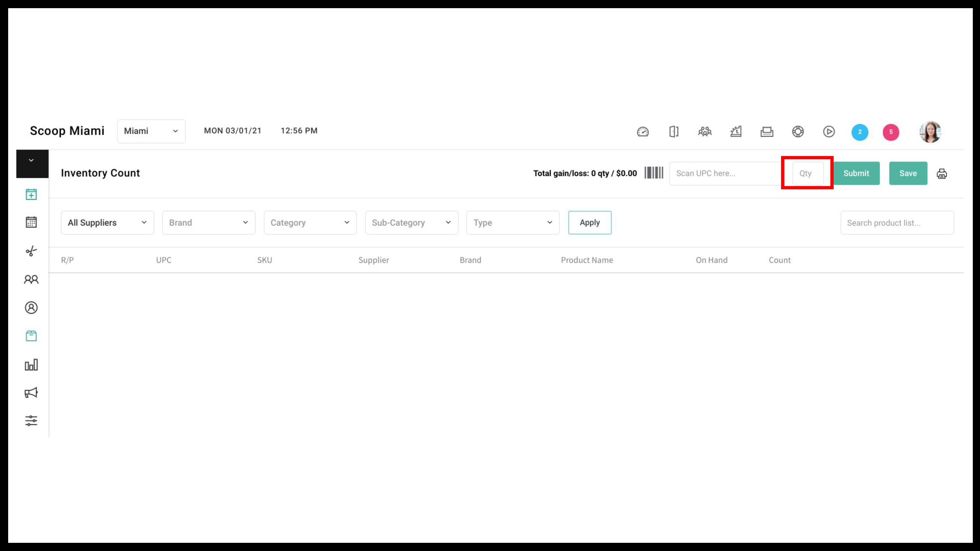The width and height of the screenshot is (980, 551).
Task: Click the cash register icon in header
Action: click(x=736, y=132)
